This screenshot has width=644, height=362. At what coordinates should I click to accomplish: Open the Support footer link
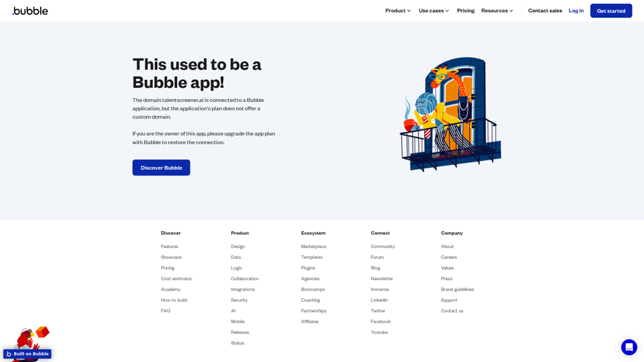click(449, 300)
